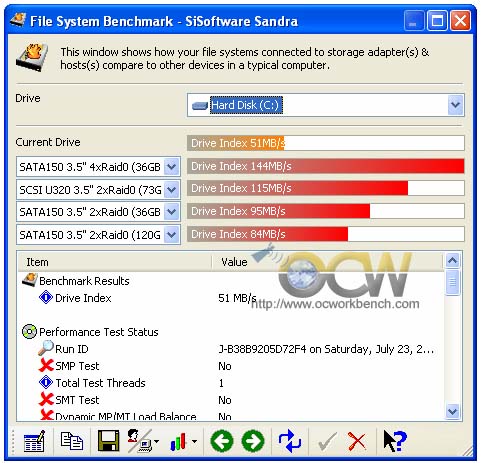481x463 pixels.
Task: Expand the Hard Disk (C:) drive dropdown
Action: (x=455, y=105)
